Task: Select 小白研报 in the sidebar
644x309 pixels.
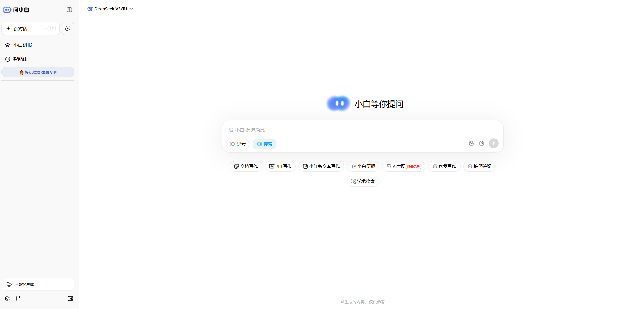Action: coord(23,45)
